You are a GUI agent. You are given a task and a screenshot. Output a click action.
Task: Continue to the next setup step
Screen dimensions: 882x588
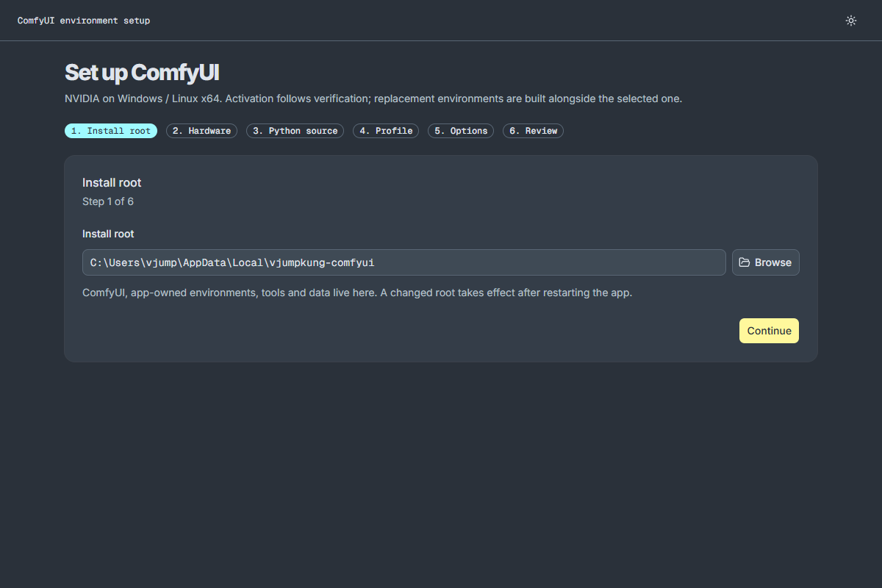coord(769,331)
